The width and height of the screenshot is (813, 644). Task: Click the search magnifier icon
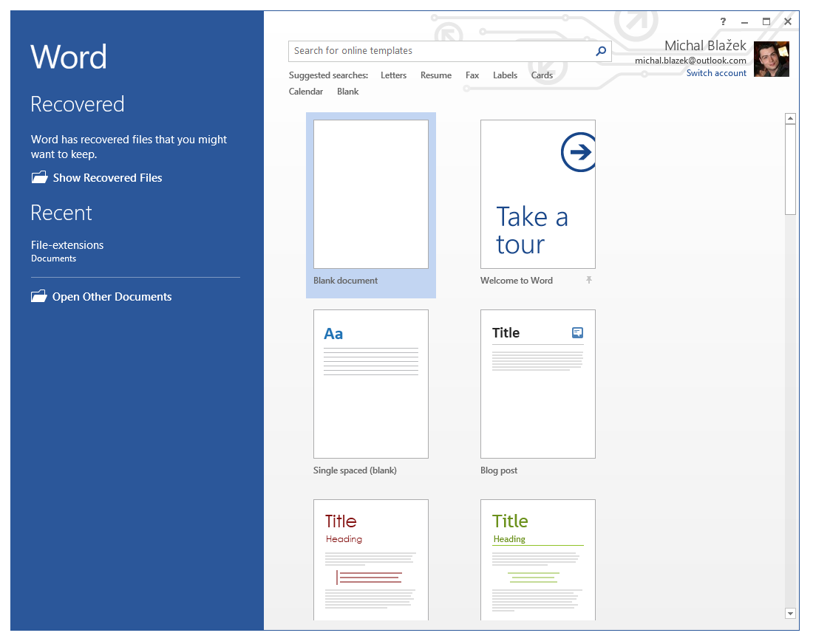[x=601, y=51]
